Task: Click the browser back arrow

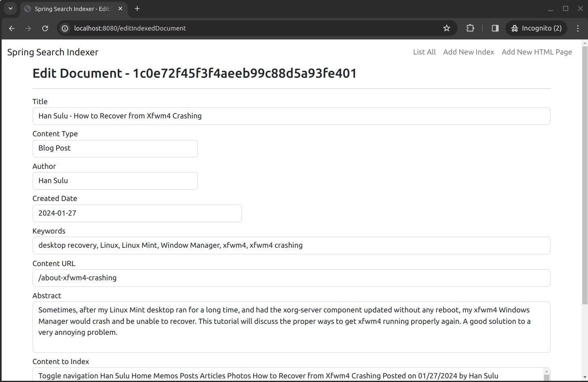Action: pos(12,28)
